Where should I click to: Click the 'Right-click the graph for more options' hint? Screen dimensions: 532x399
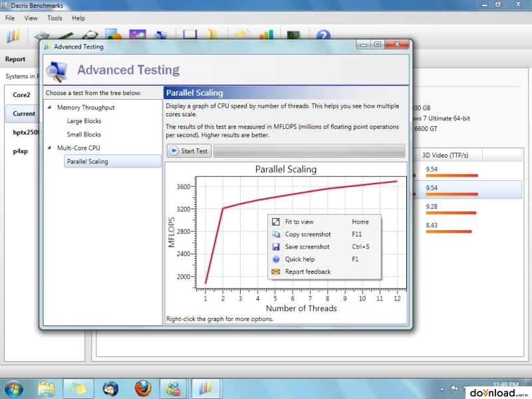coord(219,319)
